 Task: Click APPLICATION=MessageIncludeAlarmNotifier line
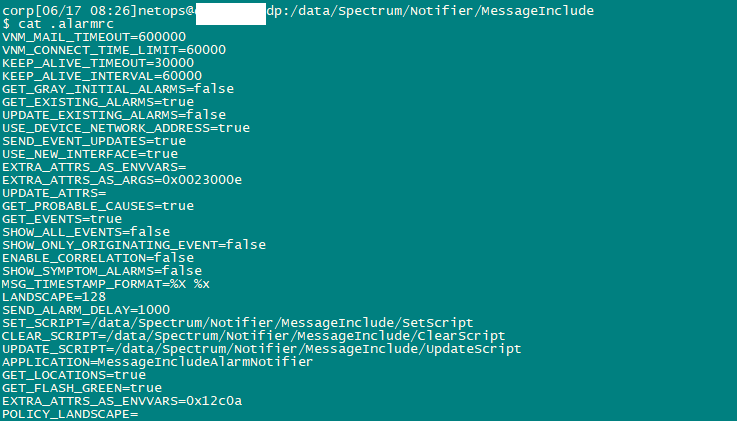[x=157, y=362]
